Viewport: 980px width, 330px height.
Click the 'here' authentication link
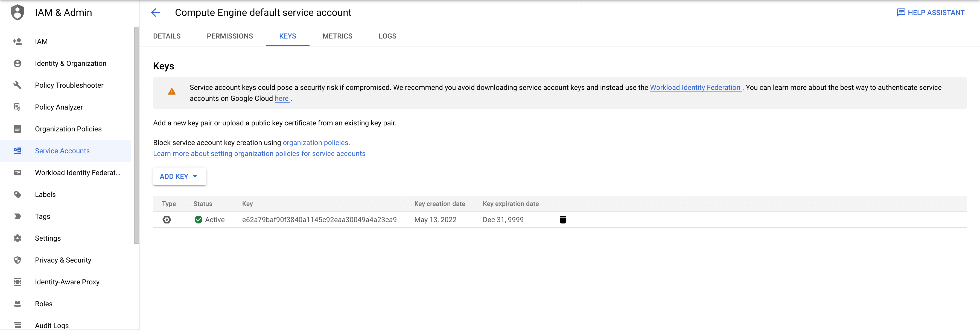281,98
